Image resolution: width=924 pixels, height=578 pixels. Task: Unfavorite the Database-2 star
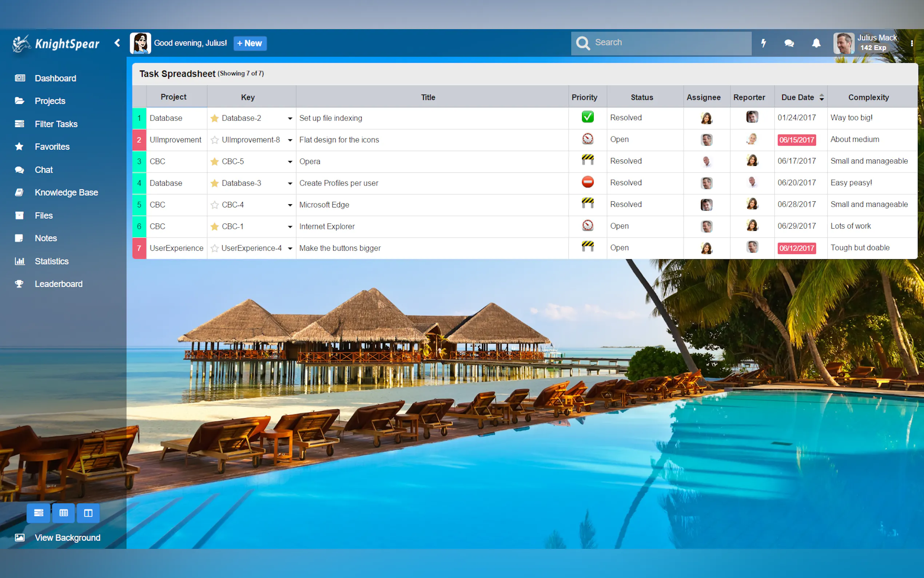(215, 118)
